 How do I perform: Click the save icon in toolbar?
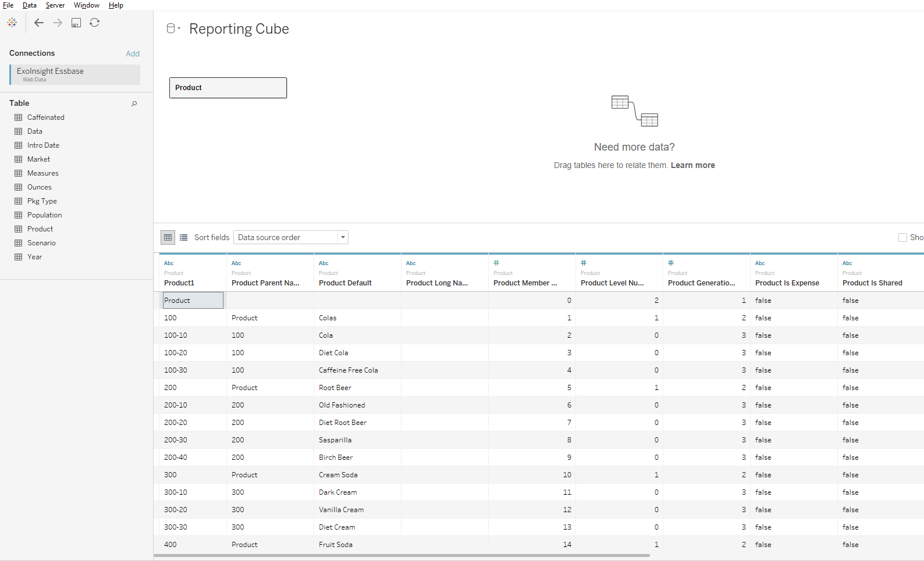click(x=76, y=23)
